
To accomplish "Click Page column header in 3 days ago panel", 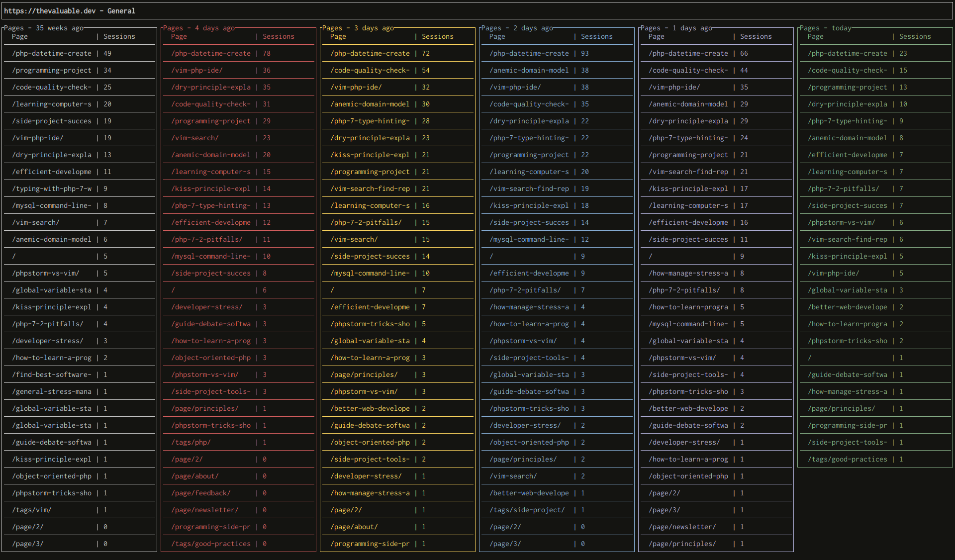I will 338,36.
